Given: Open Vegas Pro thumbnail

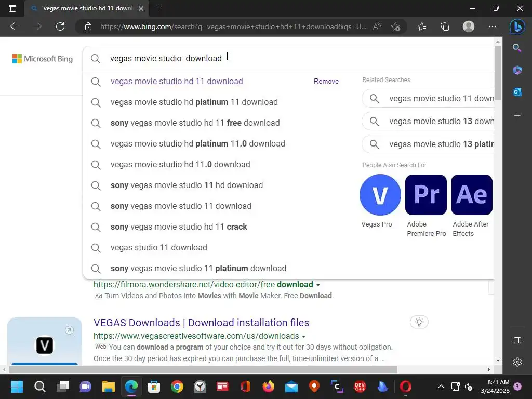Looking at the screenshot, I should tap(380, 195).
